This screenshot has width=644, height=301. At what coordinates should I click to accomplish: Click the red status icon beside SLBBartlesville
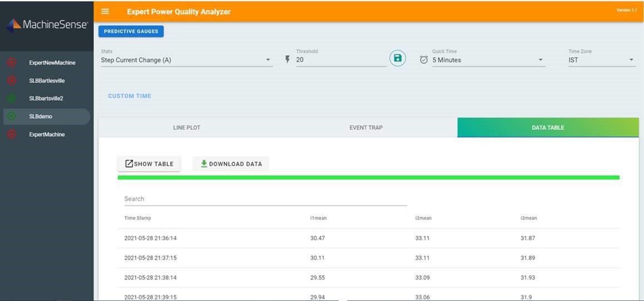12,81
